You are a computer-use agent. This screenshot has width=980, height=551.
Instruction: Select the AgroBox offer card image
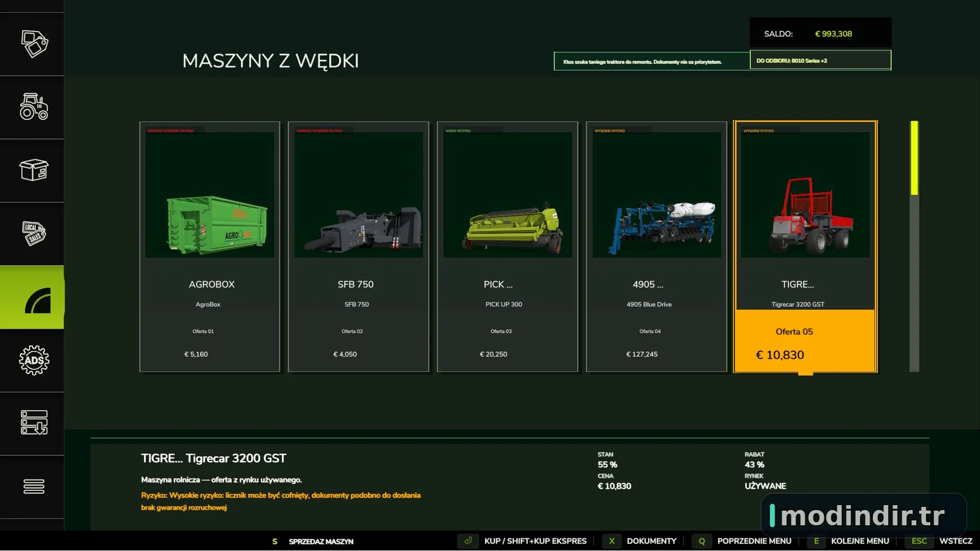209,195
